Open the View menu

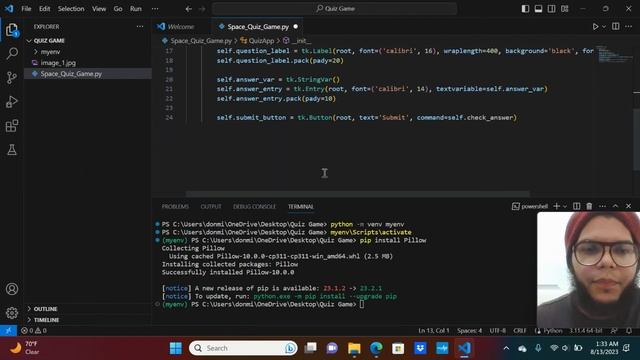point(99,9)
